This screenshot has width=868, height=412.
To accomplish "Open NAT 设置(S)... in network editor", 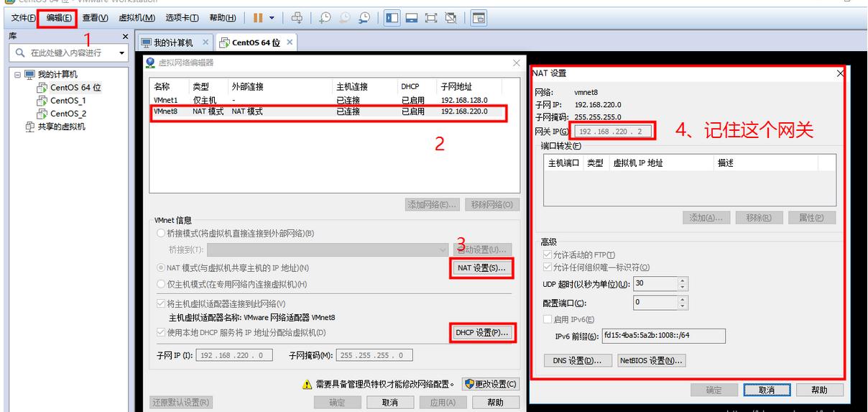I will tap(481, 268).
